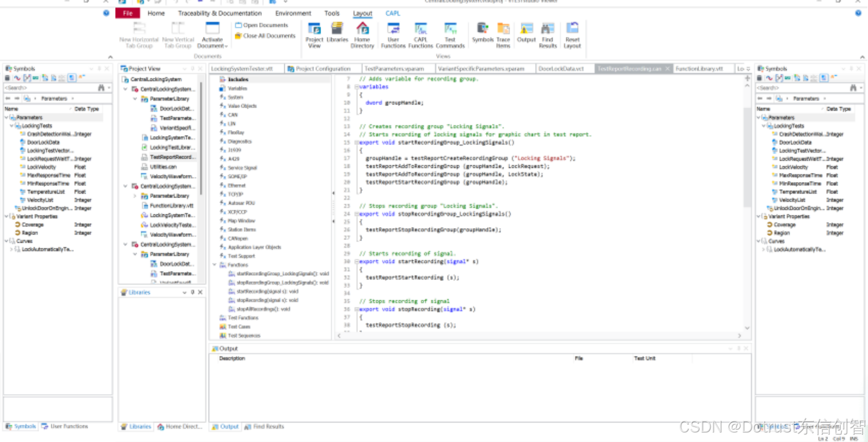
Task: Select Variables in the CAPL outline
Action: (237, 88)
